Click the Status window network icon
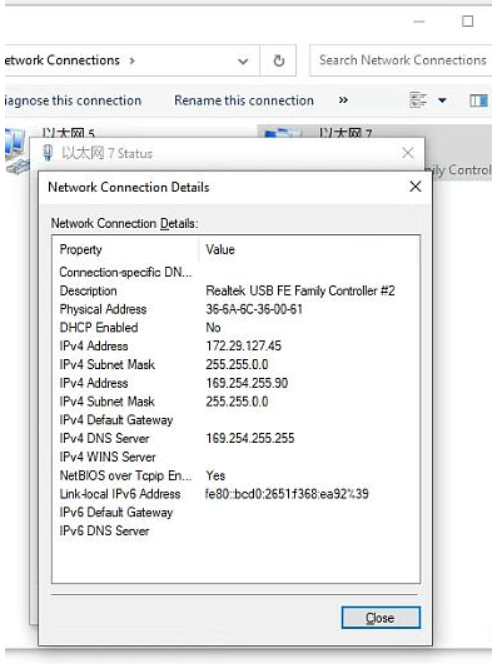This screenshot has height=665, width=492. (x=48, y=153)
